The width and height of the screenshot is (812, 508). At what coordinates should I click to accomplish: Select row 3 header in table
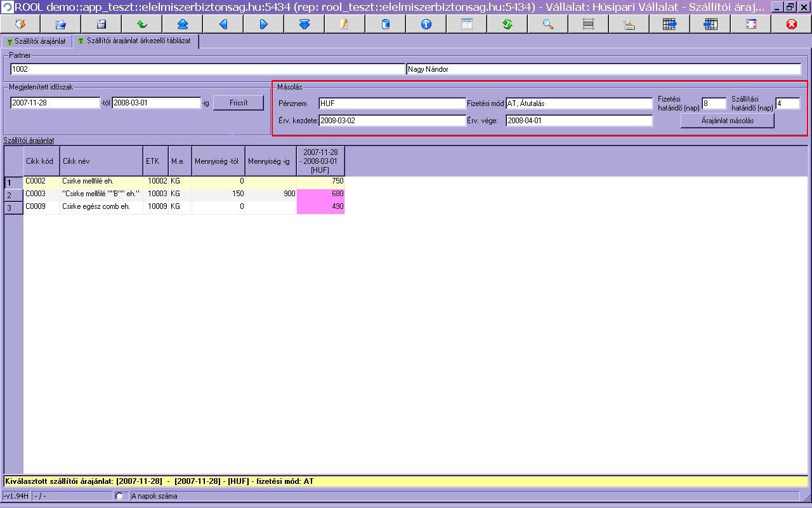tap(13, 208)
